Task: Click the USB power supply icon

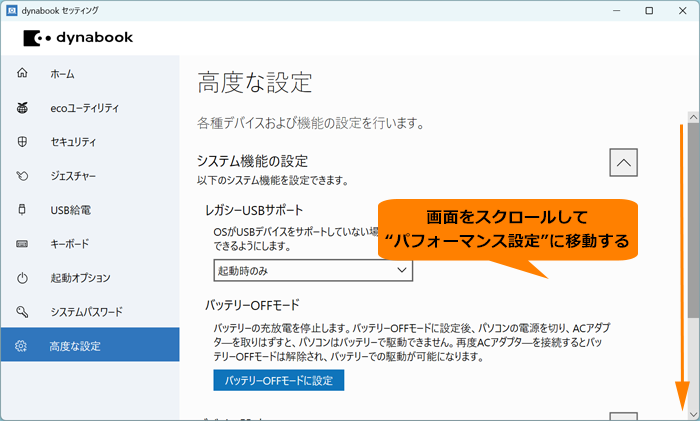Action: [x=22, y=209]
